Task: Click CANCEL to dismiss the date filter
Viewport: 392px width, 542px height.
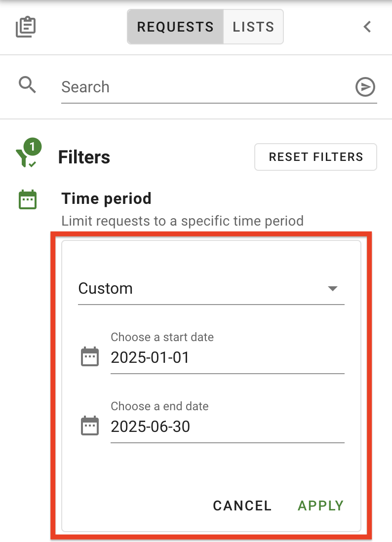Action: point(242,505)
